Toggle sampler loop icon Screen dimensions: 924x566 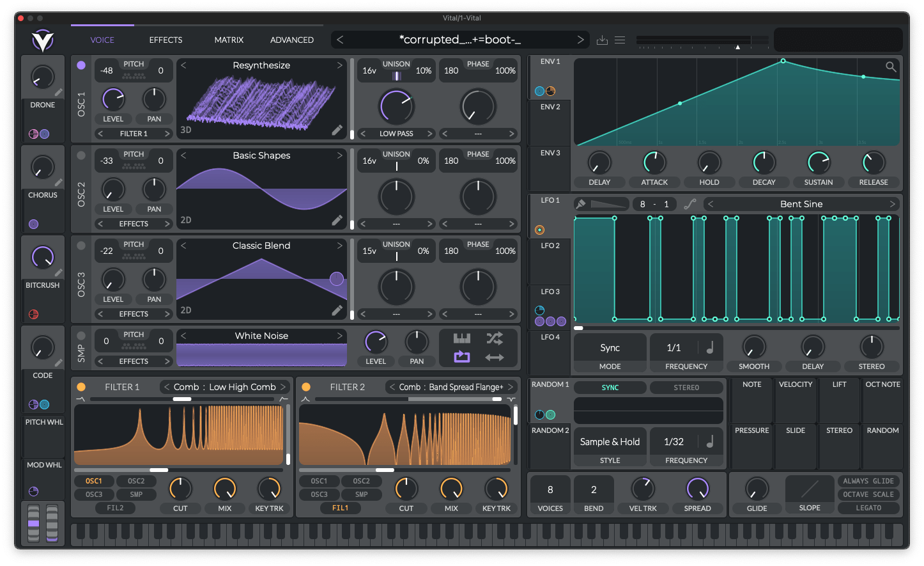(462, 357)
